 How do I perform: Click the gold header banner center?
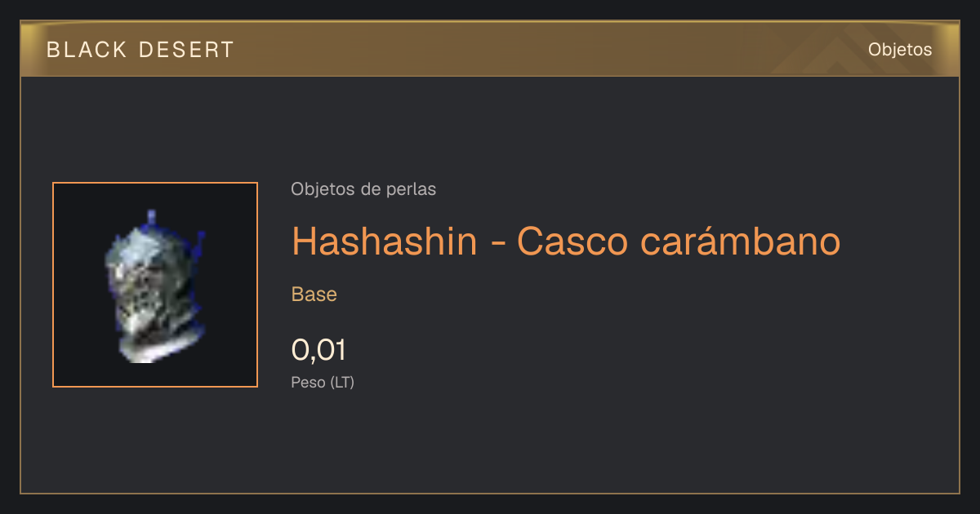pyautogui.click(x=490, y=49)
